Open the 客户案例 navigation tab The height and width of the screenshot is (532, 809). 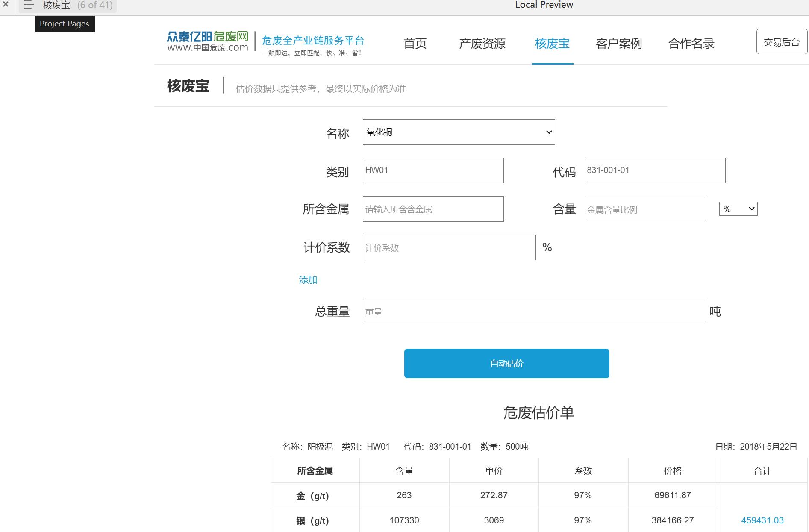(619, 43)
